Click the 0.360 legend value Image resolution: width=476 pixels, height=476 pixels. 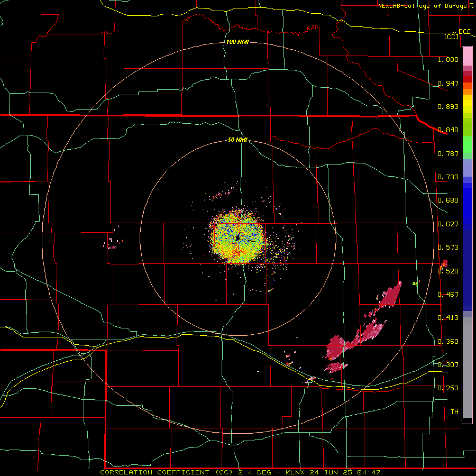point(448,342)
